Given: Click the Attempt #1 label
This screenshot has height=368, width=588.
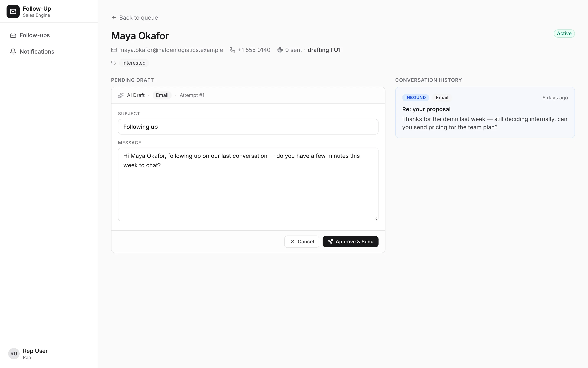Looking at the screenshot, I should click(x=192, y=95).
